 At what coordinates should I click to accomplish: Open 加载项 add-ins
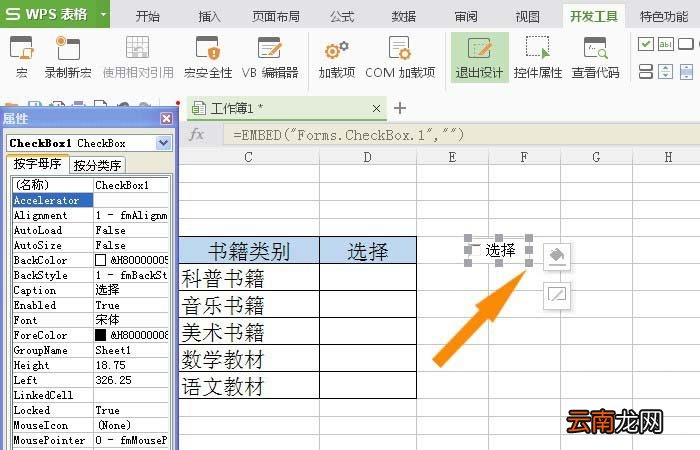point(337,58)
